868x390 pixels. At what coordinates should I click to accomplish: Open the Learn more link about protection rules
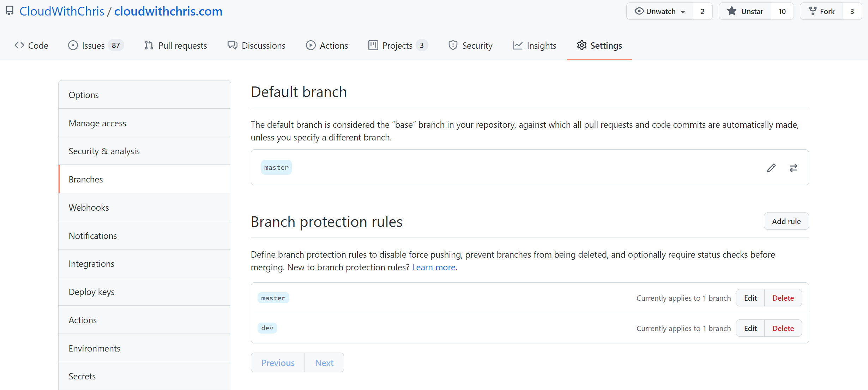click(x=434, y=267)
